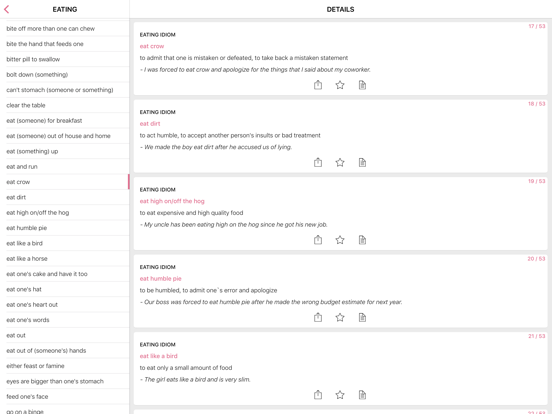
Task: Choose 'eat (something) up' in sidebar
Action: (65, 151)
